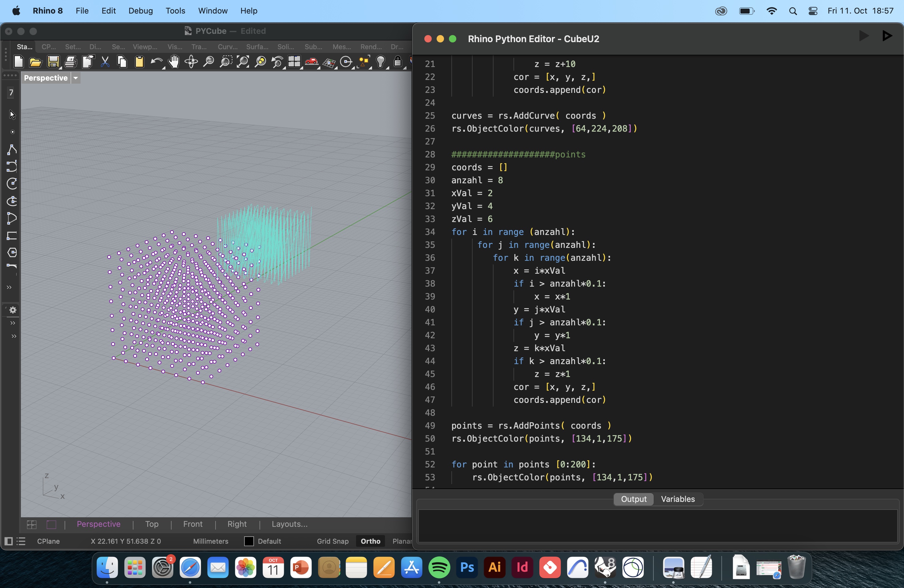Open the Perspective viewport dropdown
Viewport: 904px width, 588px height.
click(x=76, y=78)
